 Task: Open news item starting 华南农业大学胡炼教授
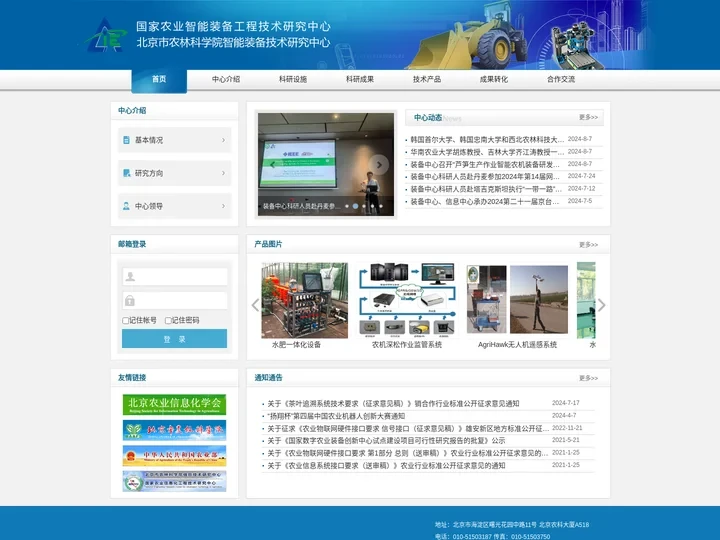click(x=487, y=152)
